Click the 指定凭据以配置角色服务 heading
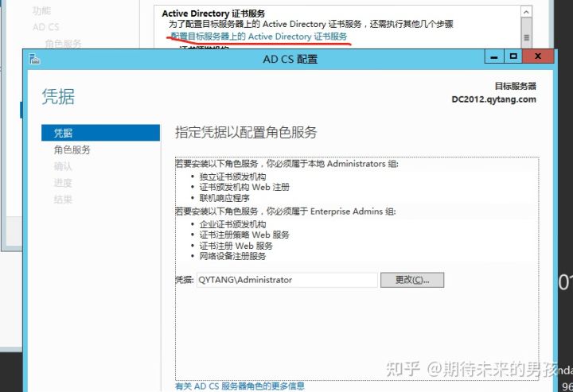The height and width of the screenshot is (392, 573). (246, 132)
